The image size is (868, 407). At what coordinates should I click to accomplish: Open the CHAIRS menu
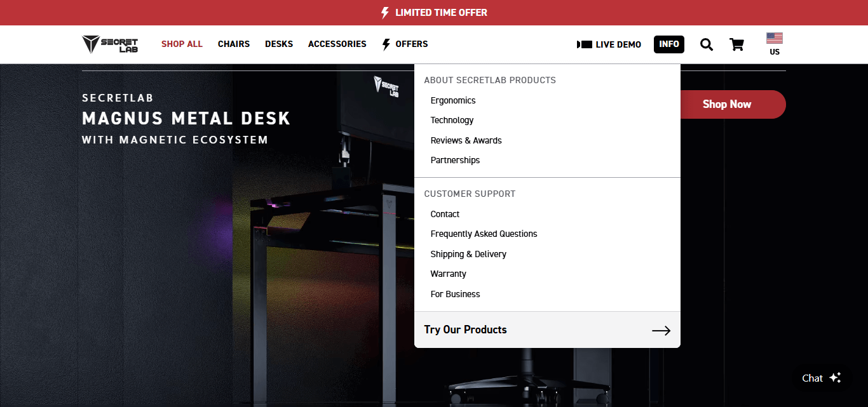(x=234, y=44)
